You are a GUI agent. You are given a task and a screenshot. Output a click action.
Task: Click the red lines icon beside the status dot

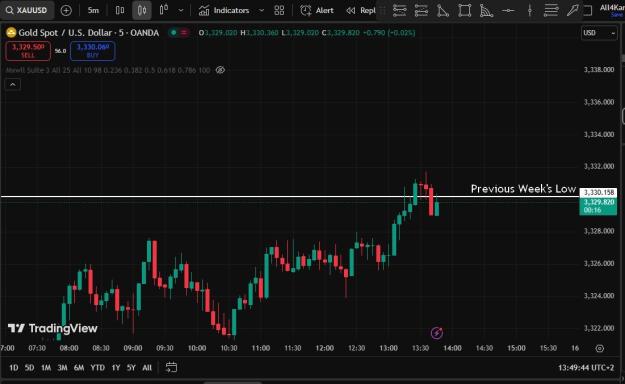point(184,33)
